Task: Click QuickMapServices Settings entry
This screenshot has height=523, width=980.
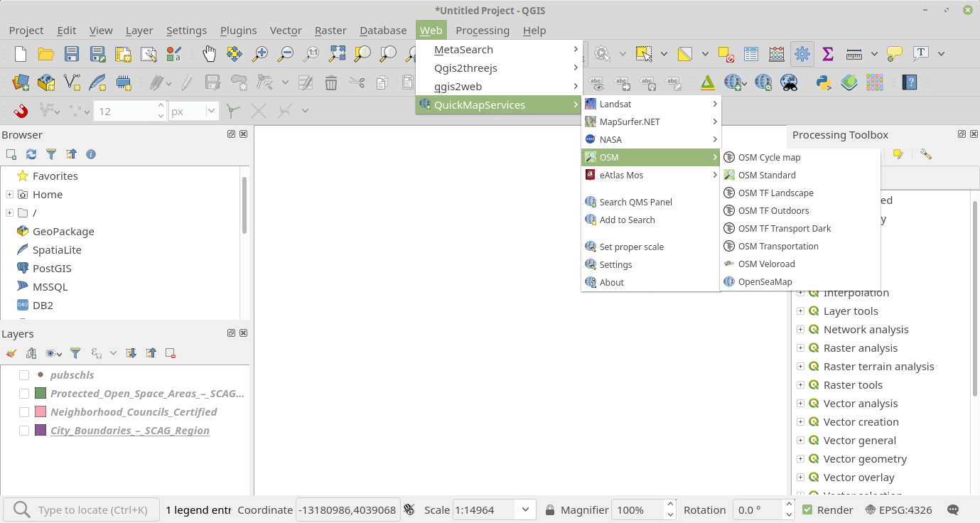Action: (x=651, y=264)
